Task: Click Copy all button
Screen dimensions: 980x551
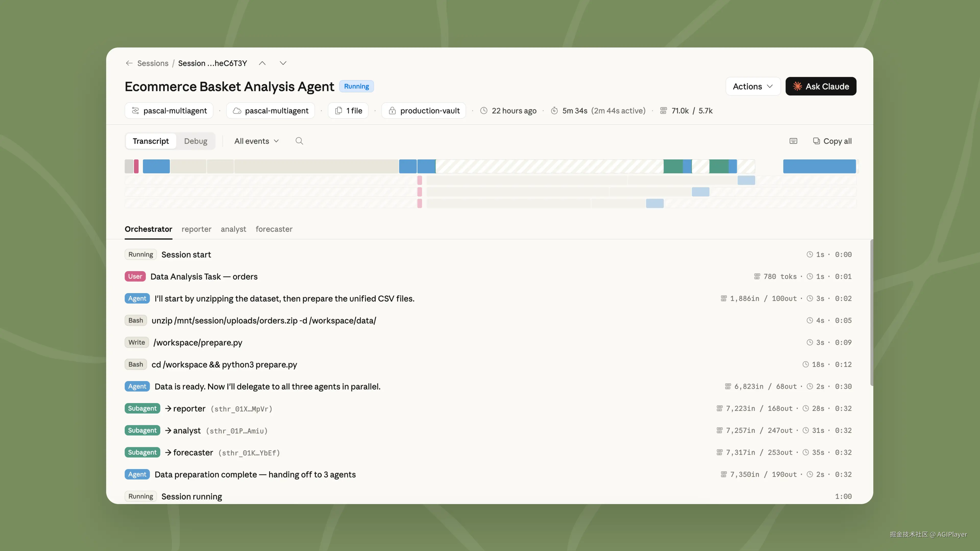Action: click(832, 141)
